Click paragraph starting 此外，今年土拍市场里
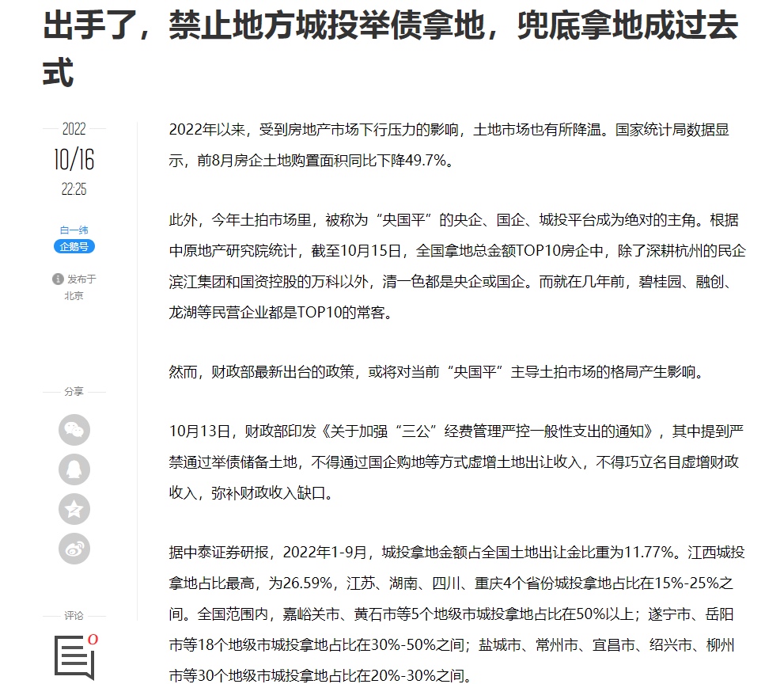The image size is (784, 684). (457, 266)
